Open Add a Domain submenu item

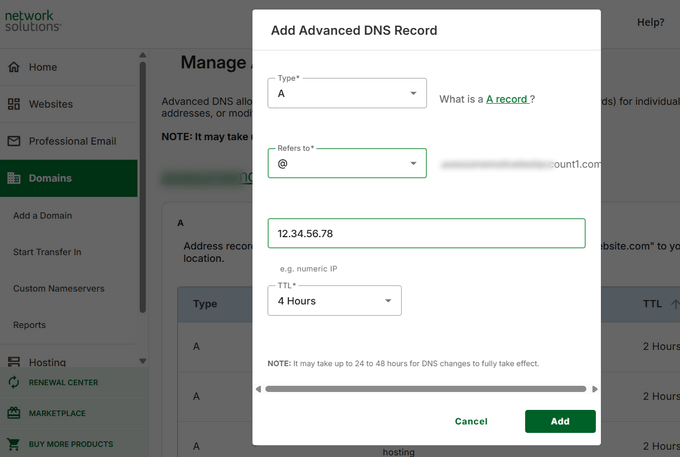click(42, 215)
